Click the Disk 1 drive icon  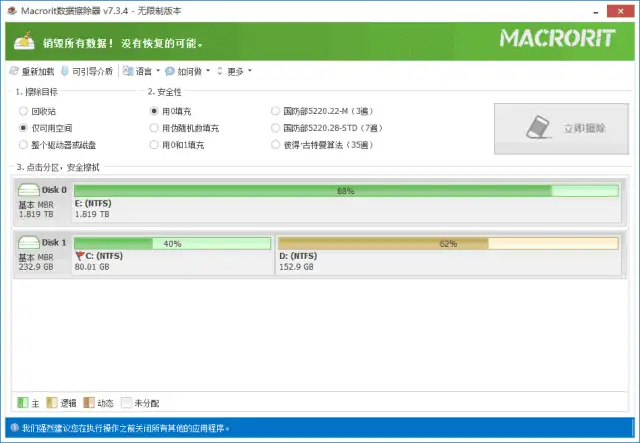pyautogui.click(x=29, y=242)
